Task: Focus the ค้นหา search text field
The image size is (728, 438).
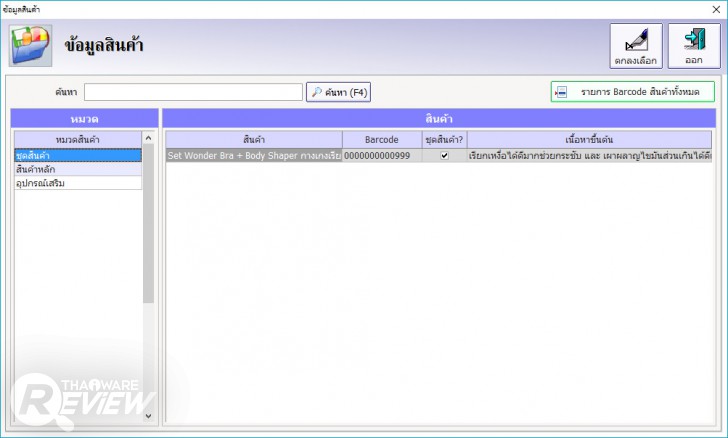Action: coord(193,92)
